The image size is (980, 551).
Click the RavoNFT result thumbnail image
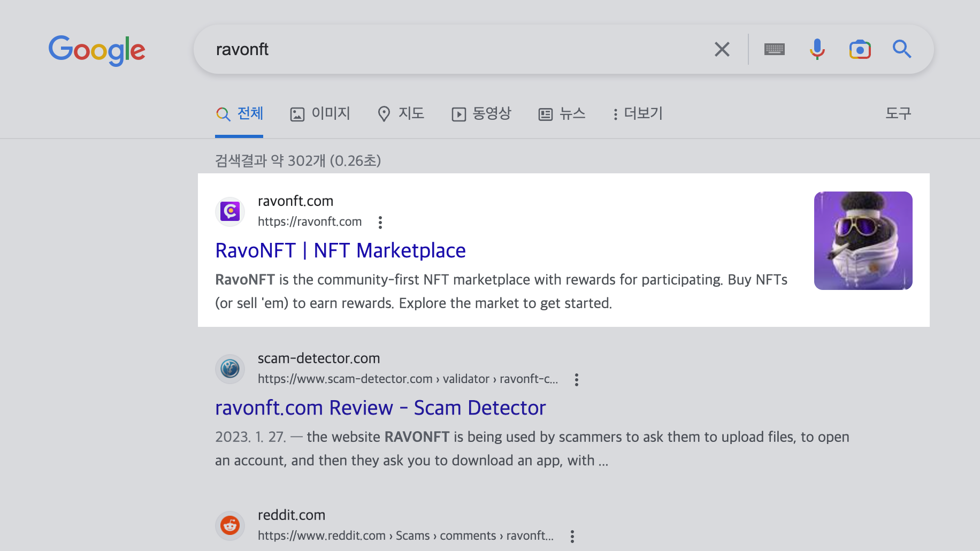(x=863, y=241)
